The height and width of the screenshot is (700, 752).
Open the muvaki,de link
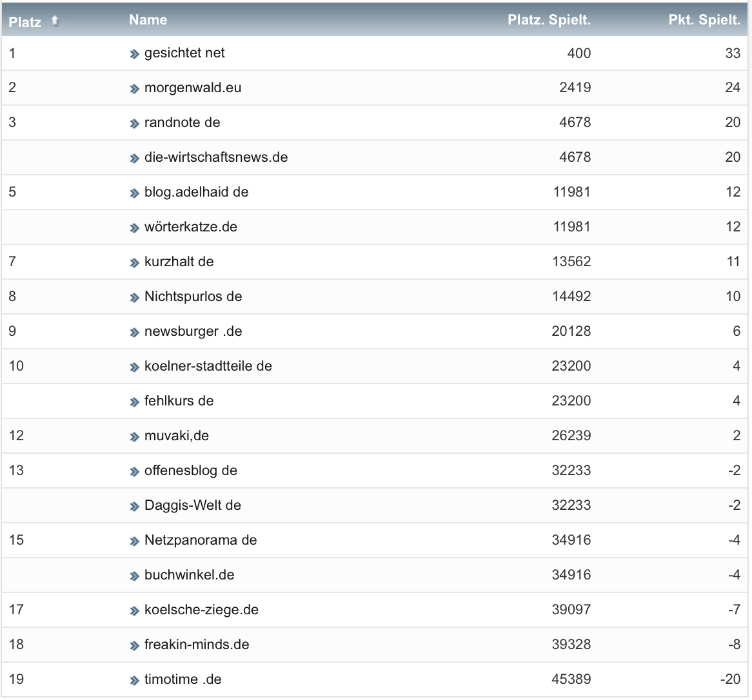[177, 435]
